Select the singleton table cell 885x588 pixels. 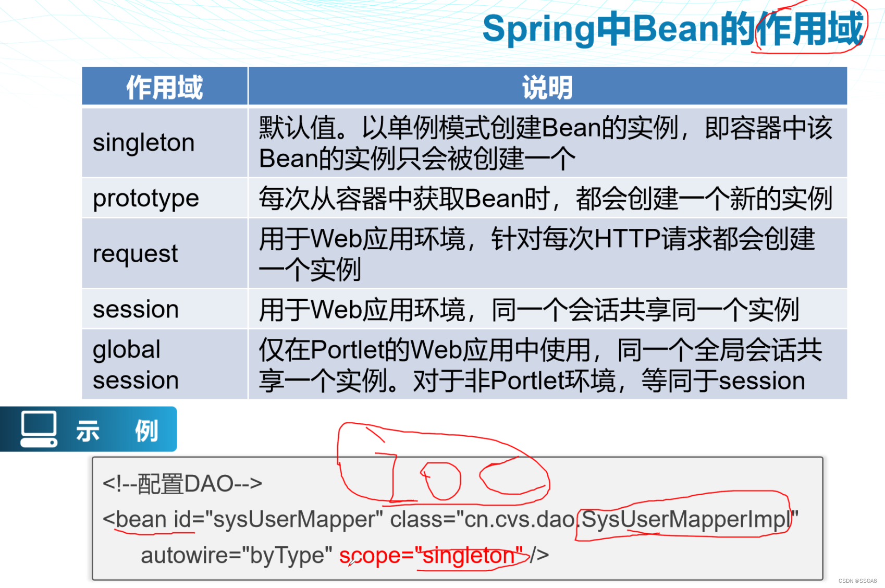click(x=165, y=142)
